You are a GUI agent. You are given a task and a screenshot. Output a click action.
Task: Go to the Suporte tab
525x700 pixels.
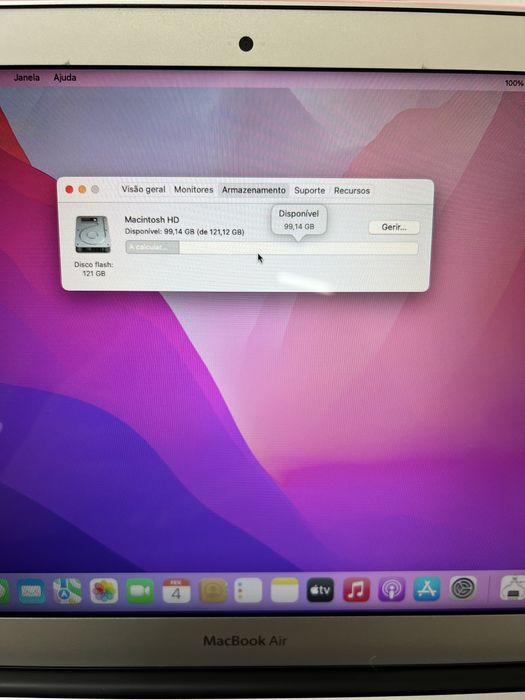(x=309, y=190)
